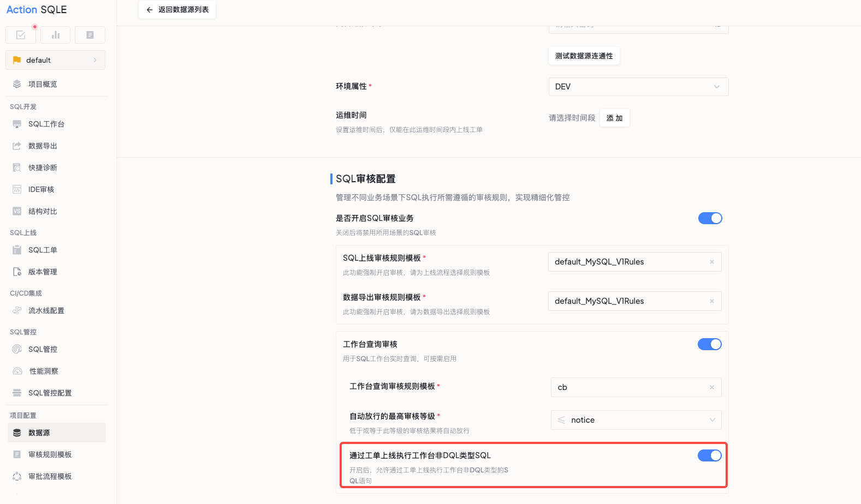Expand the default project selector
Viewport: 861px width, 504px height.
[55, 60]
